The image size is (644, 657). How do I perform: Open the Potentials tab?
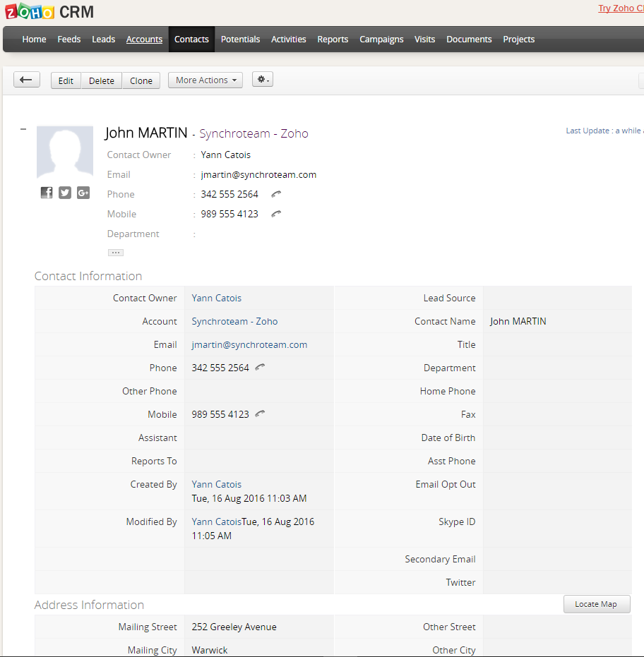tap(240, 40)
